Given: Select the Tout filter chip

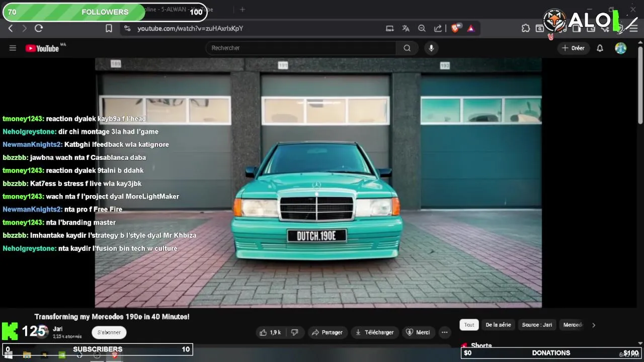Looking at the screenshot, I should point(469,325).
